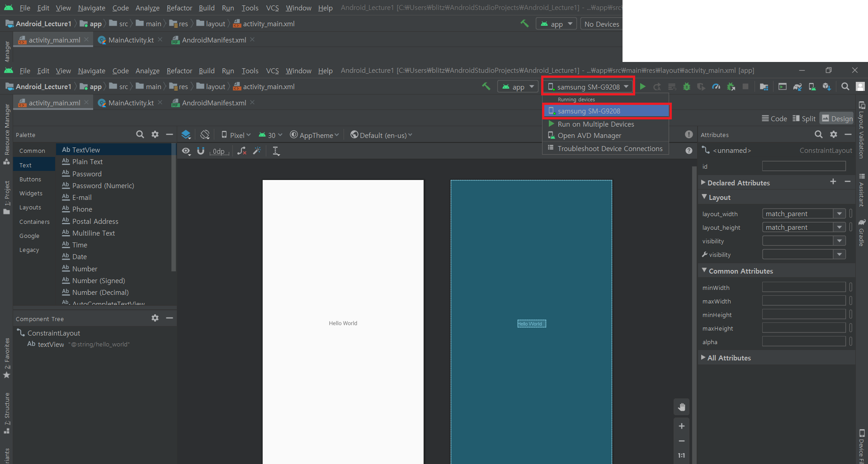The height and width of the screenshot is (464, 868).
Task: Click the green Run app play button
Action: tap(642, 86)
